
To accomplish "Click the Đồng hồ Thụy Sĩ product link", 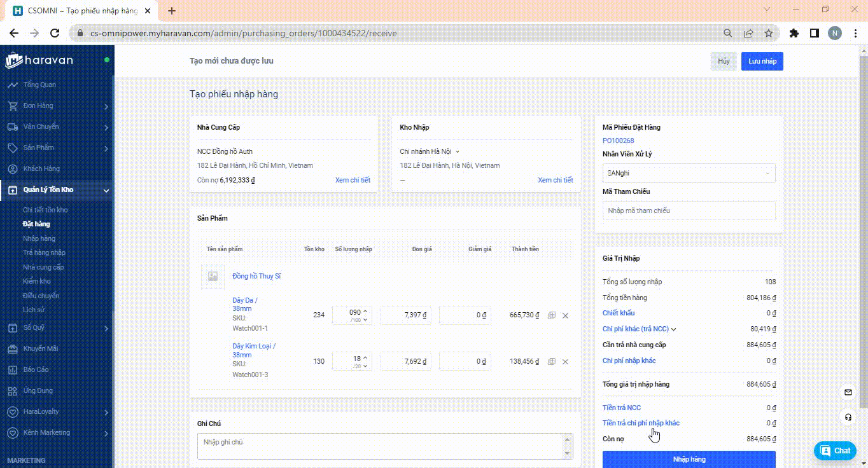I will [x=256, y=276].
